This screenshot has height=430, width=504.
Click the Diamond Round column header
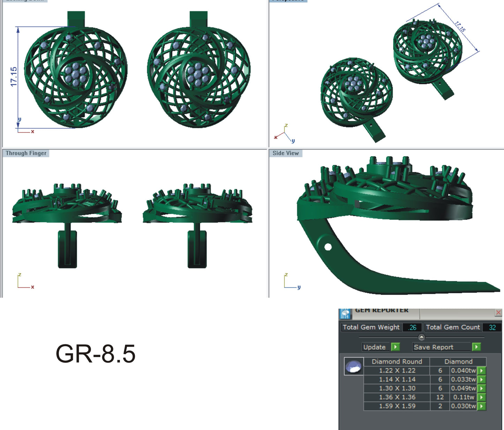(397, 362)
